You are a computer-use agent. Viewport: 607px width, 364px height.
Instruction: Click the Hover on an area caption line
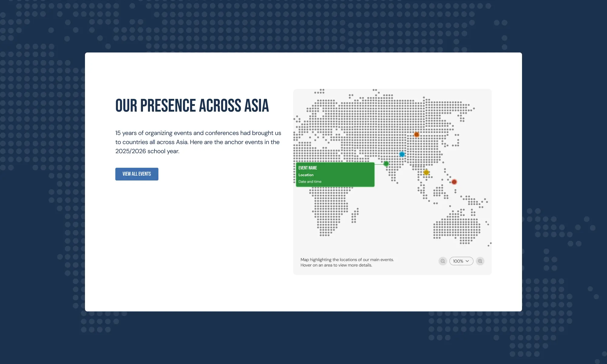[x=336, y=265]
